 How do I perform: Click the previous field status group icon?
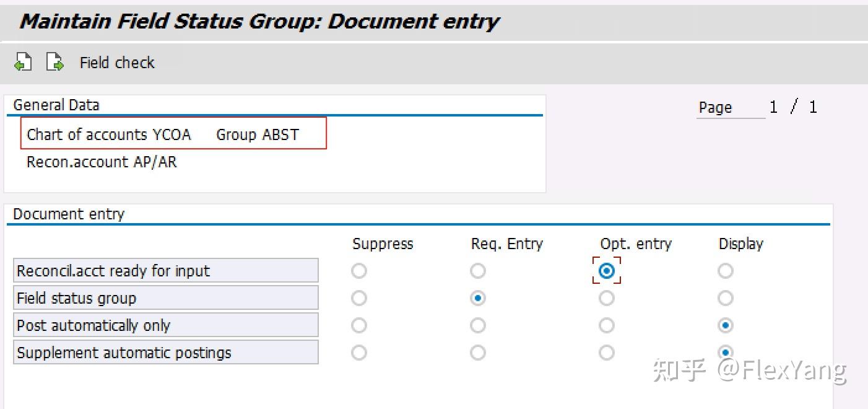click(23, 62)
